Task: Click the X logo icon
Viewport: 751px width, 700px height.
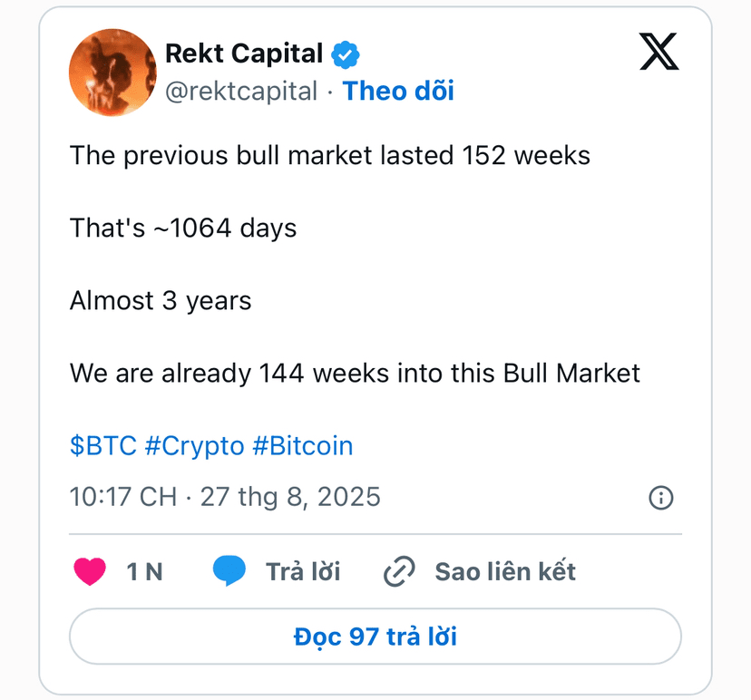Action: [659, 52]
